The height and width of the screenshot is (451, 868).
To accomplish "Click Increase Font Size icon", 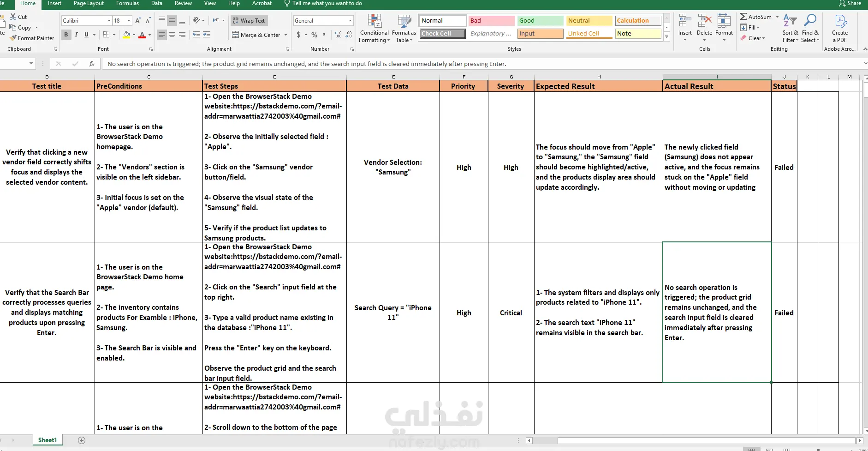I will click(x=138, y=21).
